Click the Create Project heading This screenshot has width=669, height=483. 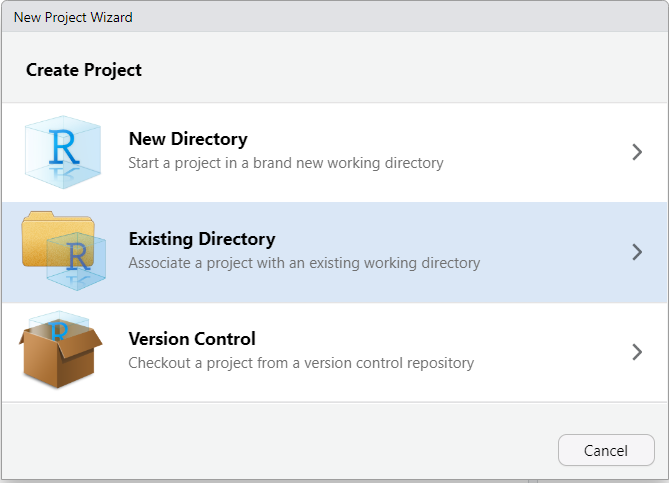[84, 70]
